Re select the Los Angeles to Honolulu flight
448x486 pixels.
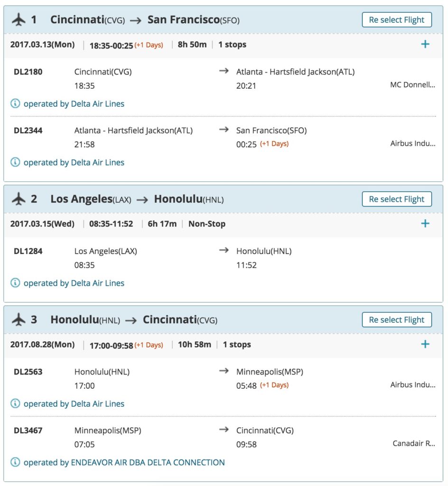pos(396,199)
